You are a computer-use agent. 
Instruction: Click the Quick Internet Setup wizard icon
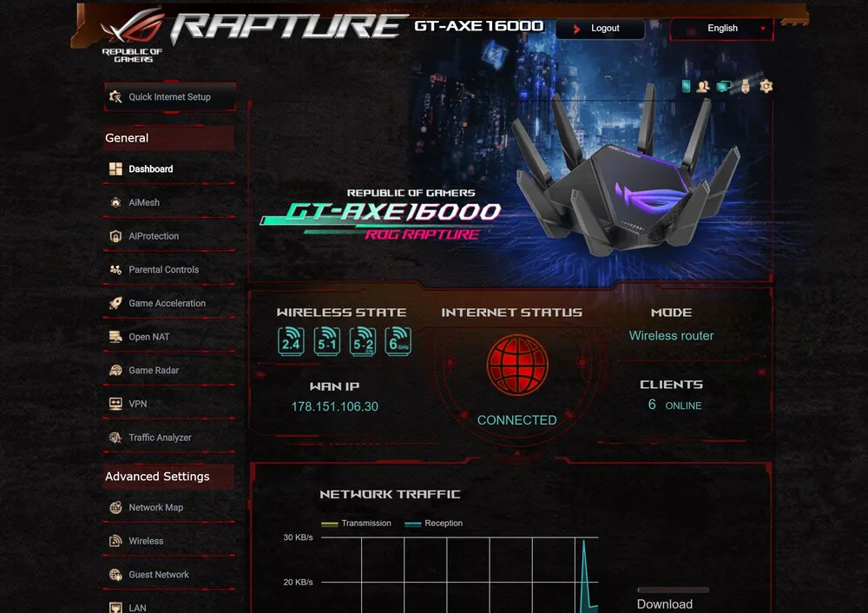(x=115, y=97)
